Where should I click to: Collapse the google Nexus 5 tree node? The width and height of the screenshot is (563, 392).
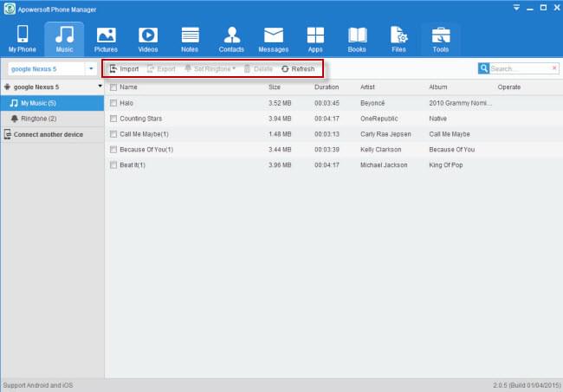click(100, 86)
